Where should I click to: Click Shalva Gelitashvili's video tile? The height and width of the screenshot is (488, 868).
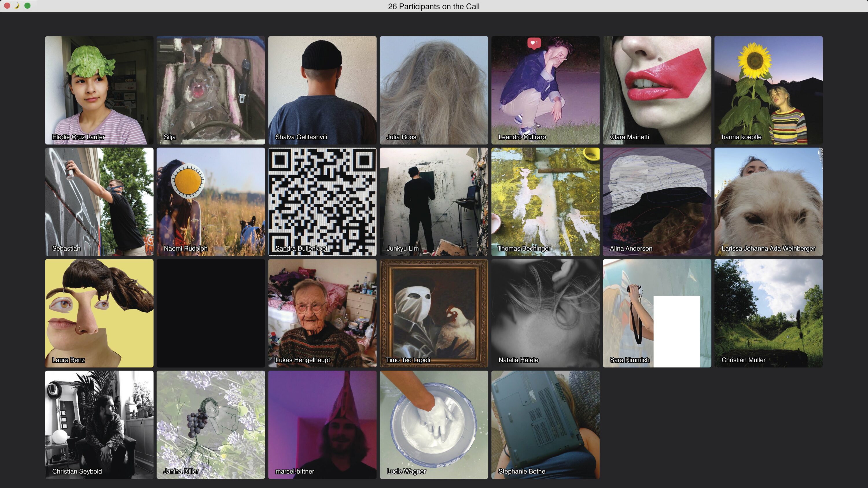pos(322,90)
